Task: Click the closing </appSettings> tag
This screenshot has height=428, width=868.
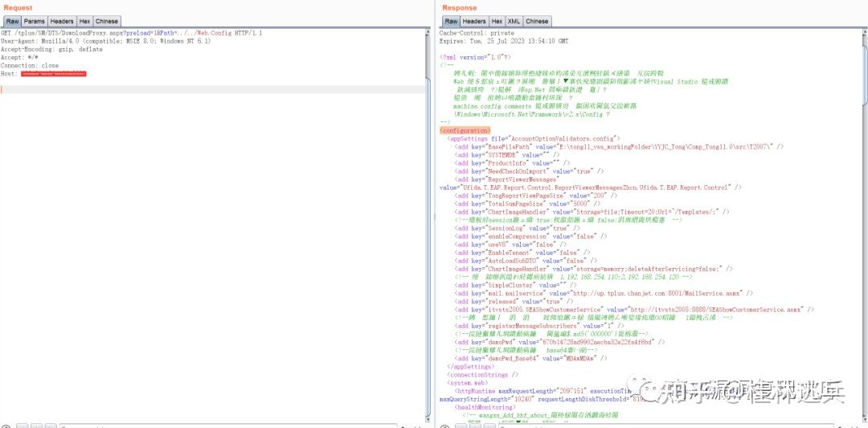Action: pyautogui.click(x=470, y=367)
